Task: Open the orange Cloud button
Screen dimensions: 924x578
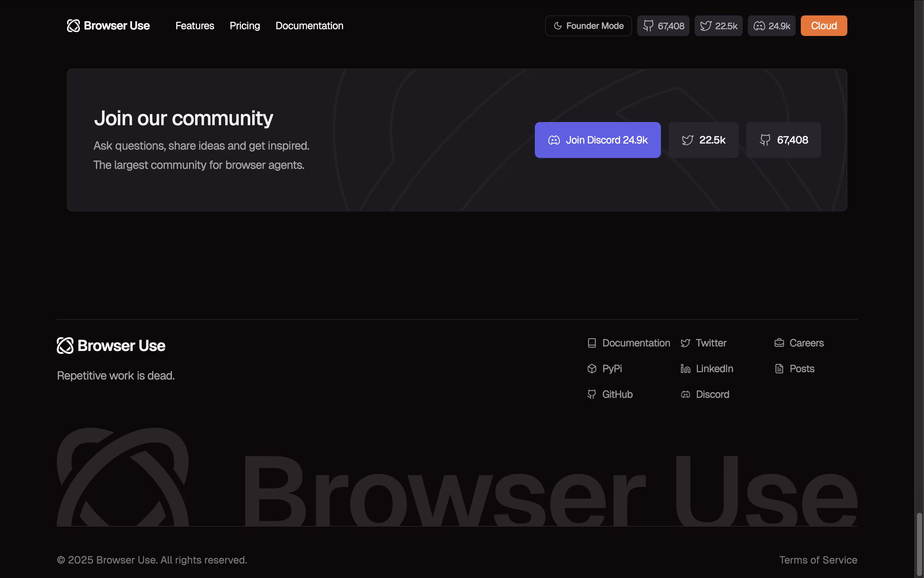Action: [x=824, y=26]
